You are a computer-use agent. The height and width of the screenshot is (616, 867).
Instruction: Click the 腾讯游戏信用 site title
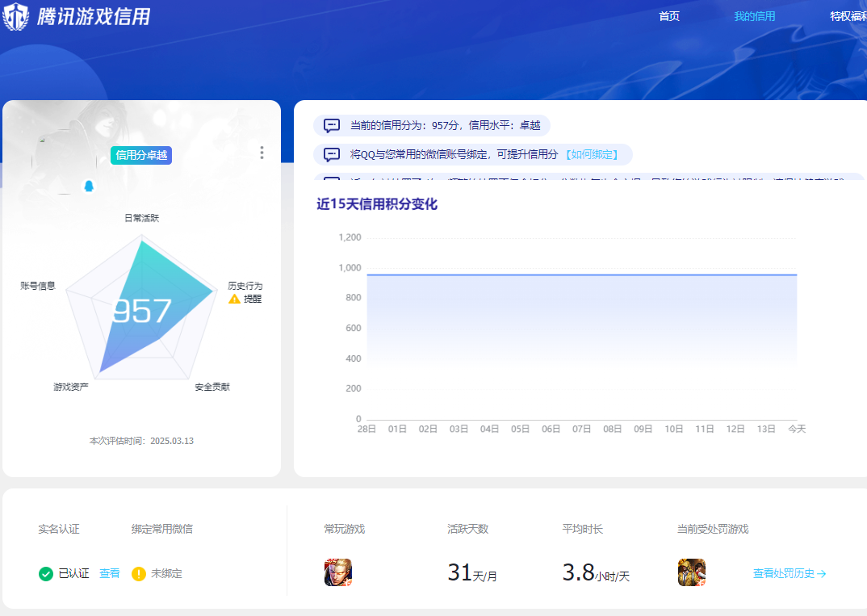coord(94,17)
